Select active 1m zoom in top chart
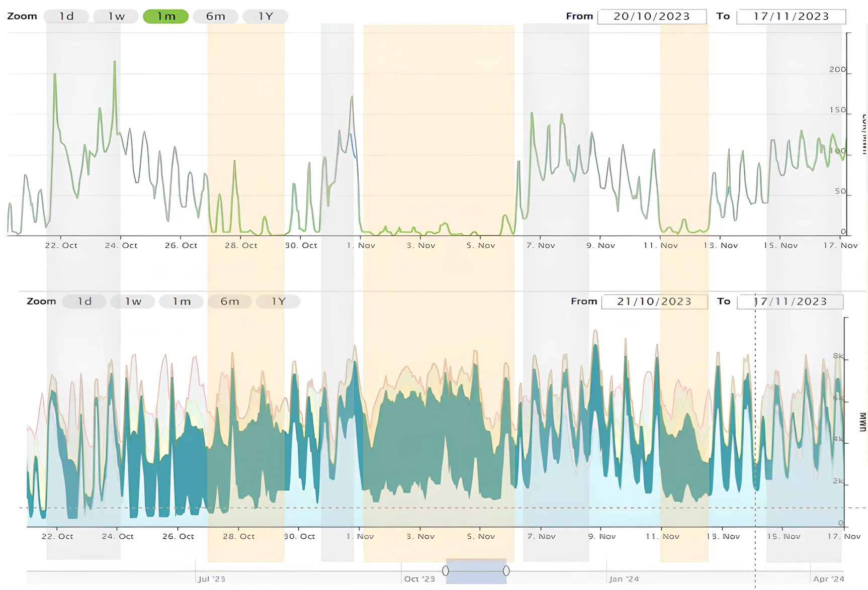 click(166, 17)
